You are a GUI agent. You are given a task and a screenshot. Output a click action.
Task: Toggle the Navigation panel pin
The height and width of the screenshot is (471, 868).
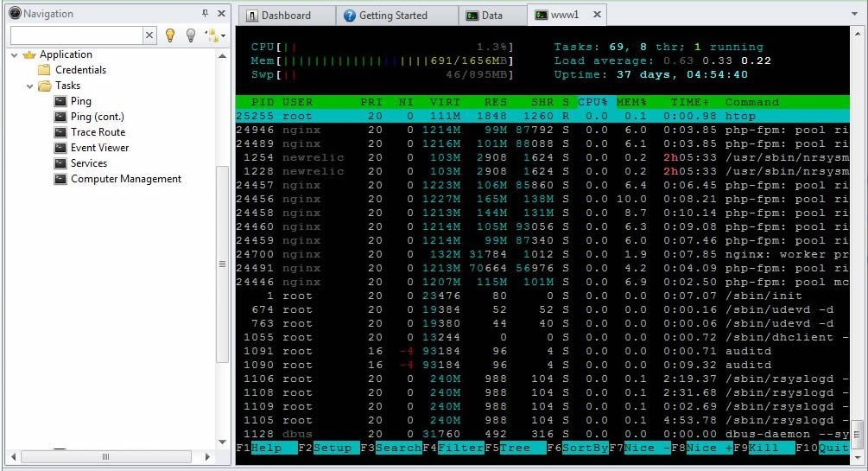[x=205, y=14]
